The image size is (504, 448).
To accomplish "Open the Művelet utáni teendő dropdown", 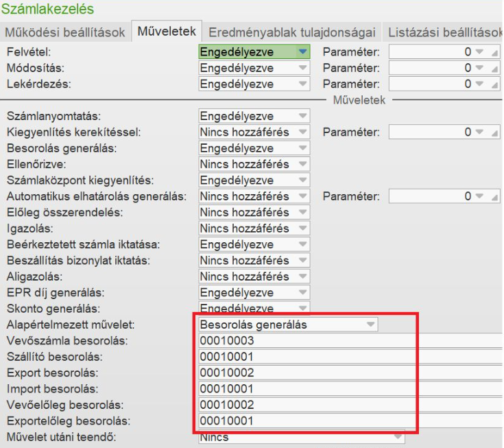I will point(397,436).
